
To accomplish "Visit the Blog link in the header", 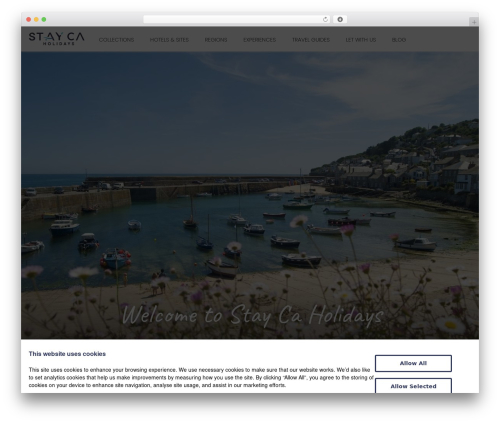I will click(x=399, y=40).
